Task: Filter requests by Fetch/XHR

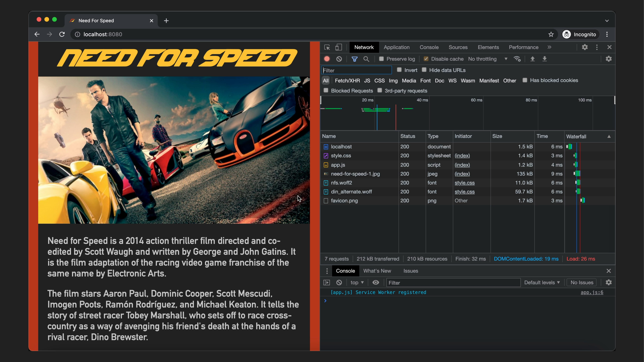Action: point(347,80)
